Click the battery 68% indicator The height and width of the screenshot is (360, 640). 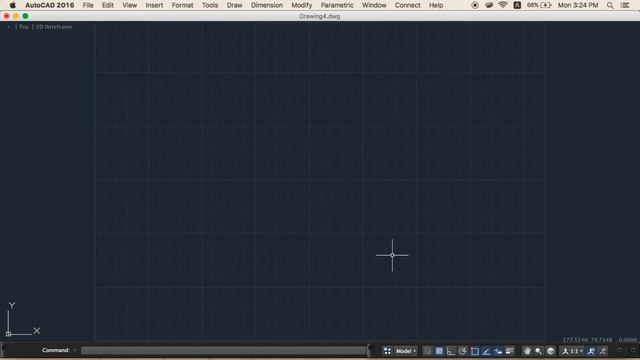(x=539, y=5)
